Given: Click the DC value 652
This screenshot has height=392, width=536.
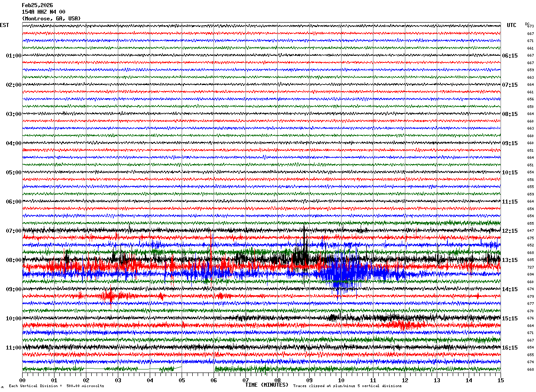Looking at the screenshot, I should 530,246.
